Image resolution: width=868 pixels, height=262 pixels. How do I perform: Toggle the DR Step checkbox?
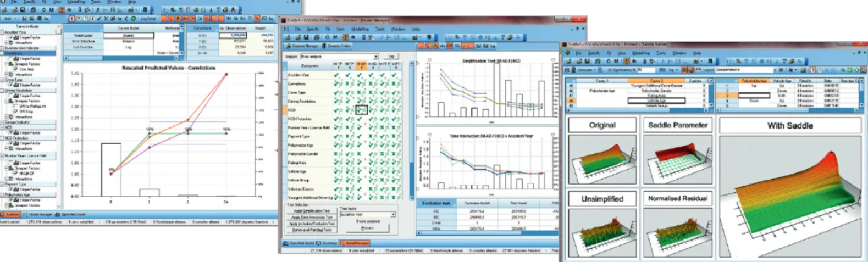15,112
